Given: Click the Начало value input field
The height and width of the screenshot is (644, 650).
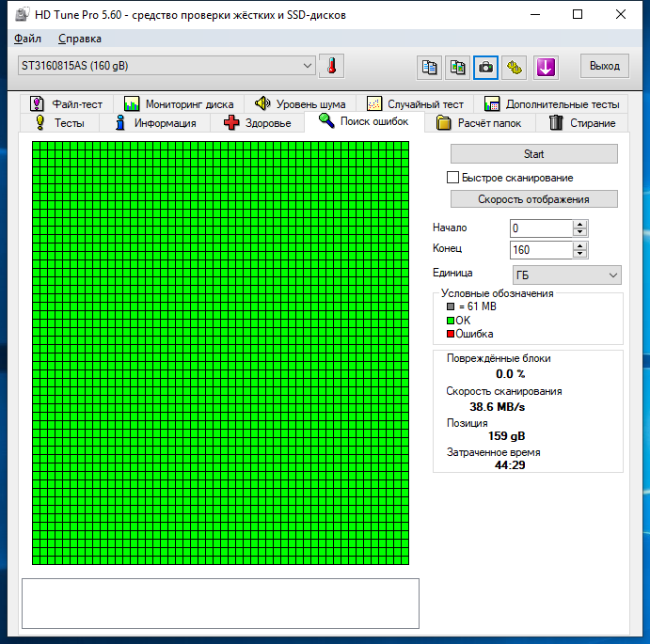Looking at the screenshot, I should click(541, 228).
